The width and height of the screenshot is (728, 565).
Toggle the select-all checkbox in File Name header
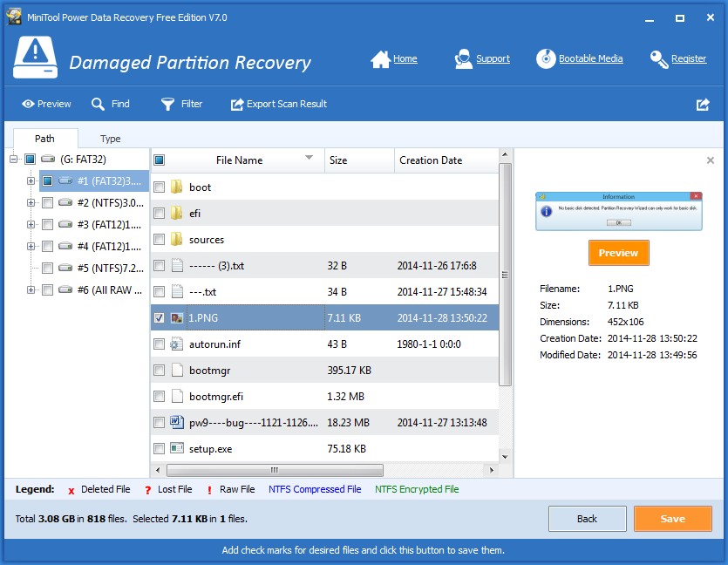pyautogui.click(x=160, y=160)
